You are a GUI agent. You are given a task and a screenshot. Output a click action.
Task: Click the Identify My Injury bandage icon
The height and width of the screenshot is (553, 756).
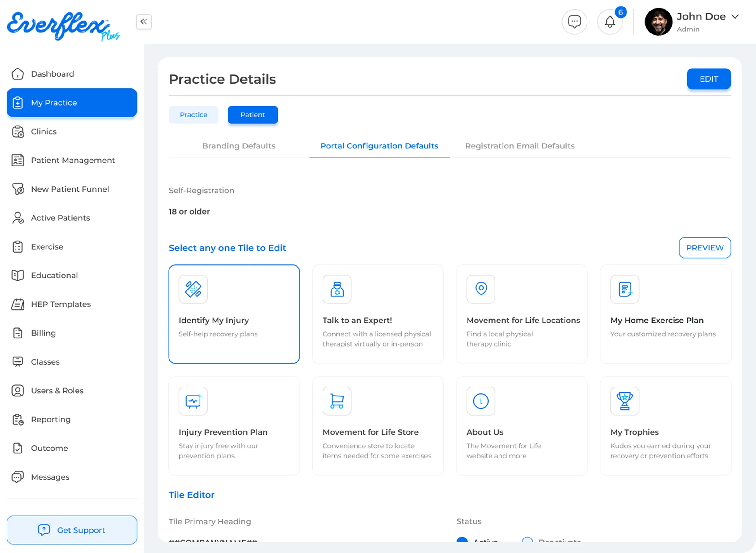[193, 289]
